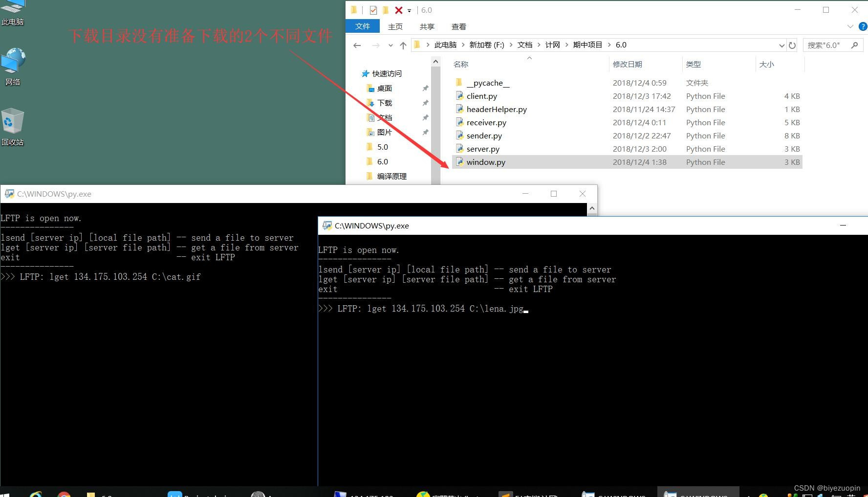Expand the chevron after 期中项目 in breadcrumb

point(609,45)
